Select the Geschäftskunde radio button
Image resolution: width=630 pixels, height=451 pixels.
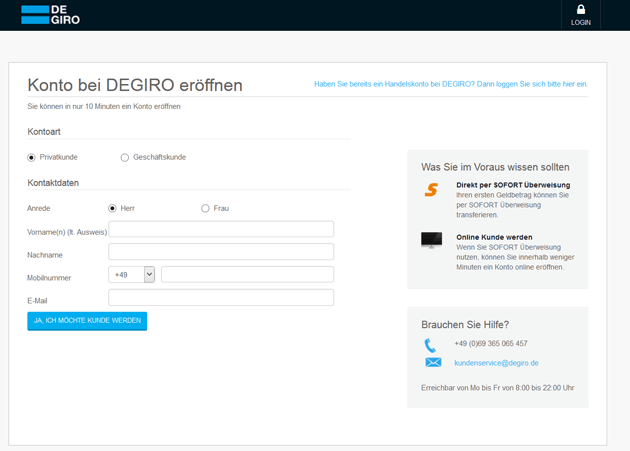pyautogui.click(x=125, y=158)
